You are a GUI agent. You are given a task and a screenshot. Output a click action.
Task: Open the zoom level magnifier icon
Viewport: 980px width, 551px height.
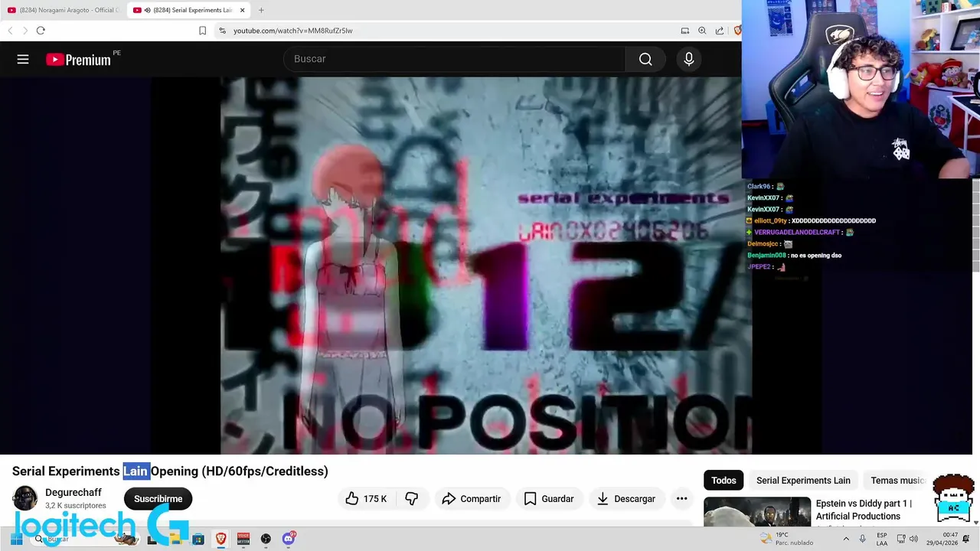pos(702,31)
